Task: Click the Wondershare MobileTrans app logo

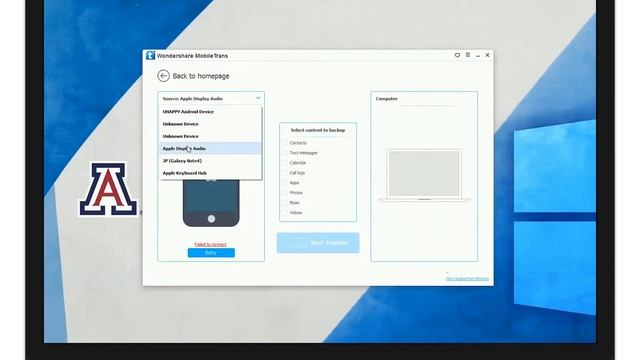Action: (x=150, y=56)
